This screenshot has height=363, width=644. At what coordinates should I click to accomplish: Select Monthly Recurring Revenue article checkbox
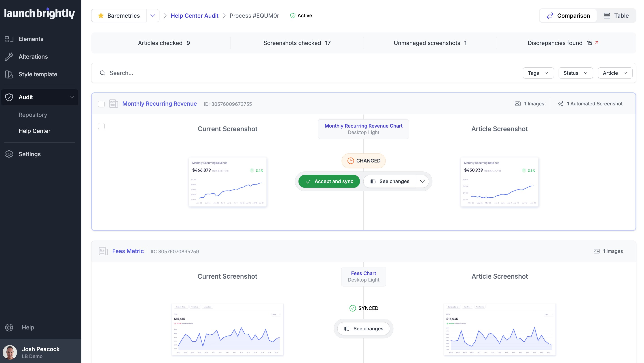101,104
